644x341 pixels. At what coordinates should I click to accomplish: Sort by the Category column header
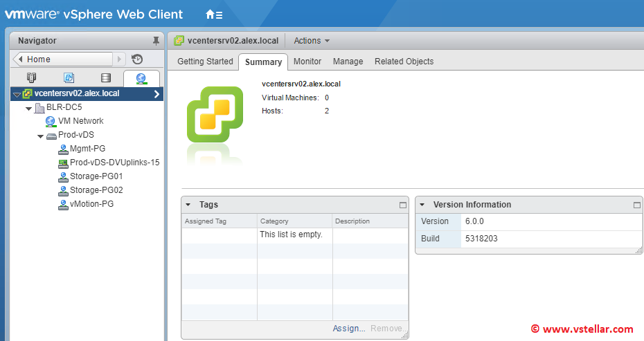[x=274, y=221]
